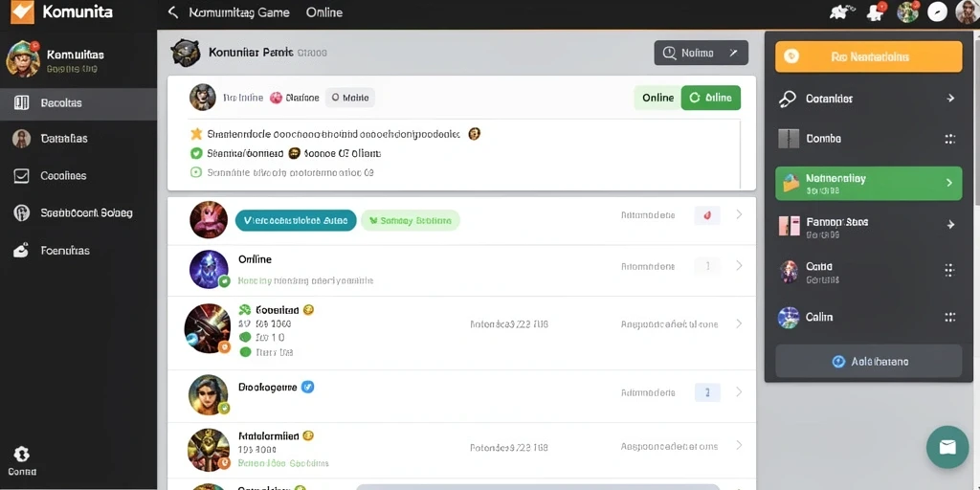
Task: Expand the Online member row chevron
Action: 739,266
